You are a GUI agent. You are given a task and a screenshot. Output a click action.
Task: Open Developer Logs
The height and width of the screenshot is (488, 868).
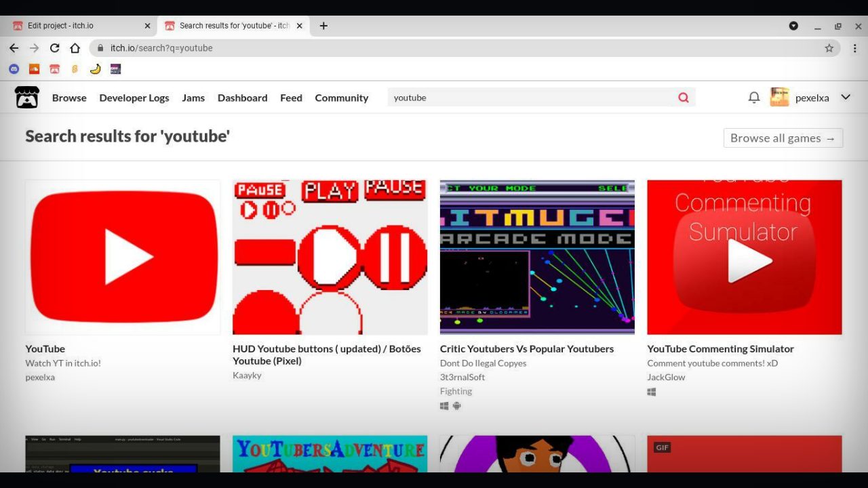134,98
